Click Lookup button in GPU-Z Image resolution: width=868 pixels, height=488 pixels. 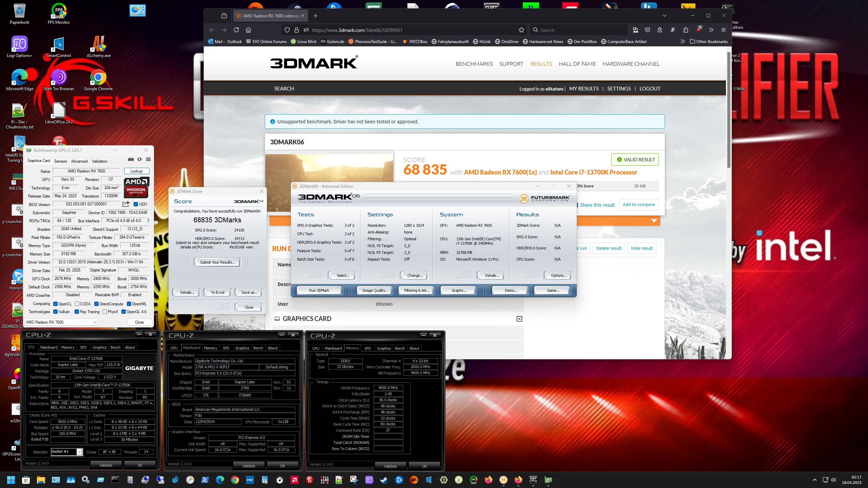click(136, 171)
